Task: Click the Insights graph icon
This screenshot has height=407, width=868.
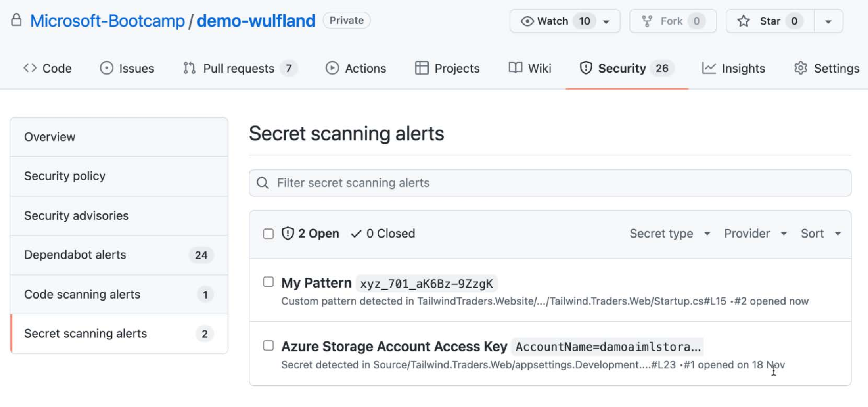Action: pyautogui.click(x=709, y=68)
